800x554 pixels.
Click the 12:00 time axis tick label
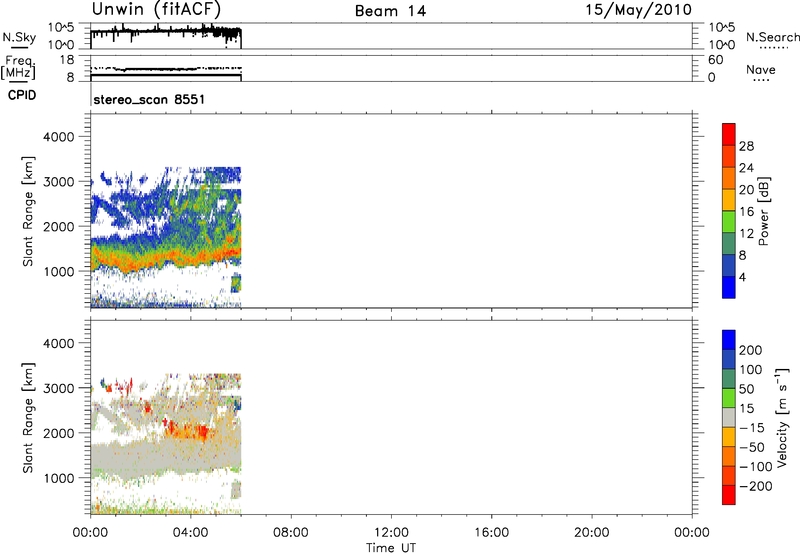[x=391, y=533]
